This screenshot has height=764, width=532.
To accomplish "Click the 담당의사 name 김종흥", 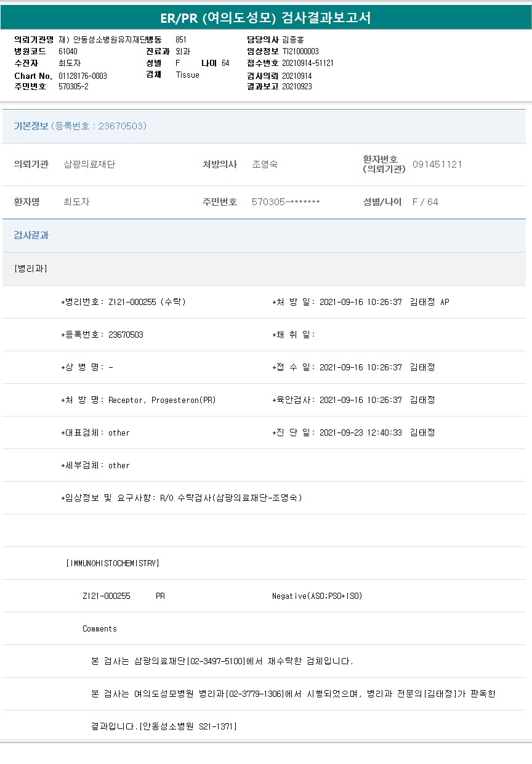I will tap(293, 39).
